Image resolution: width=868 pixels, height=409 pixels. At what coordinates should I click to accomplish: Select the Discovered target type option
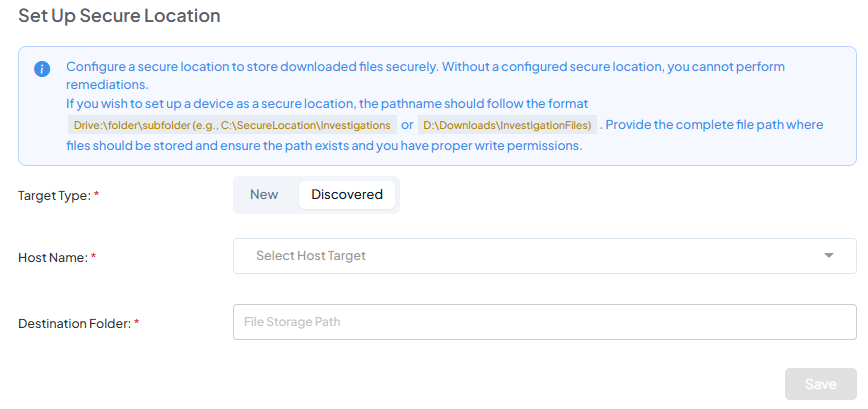(347, 195)
